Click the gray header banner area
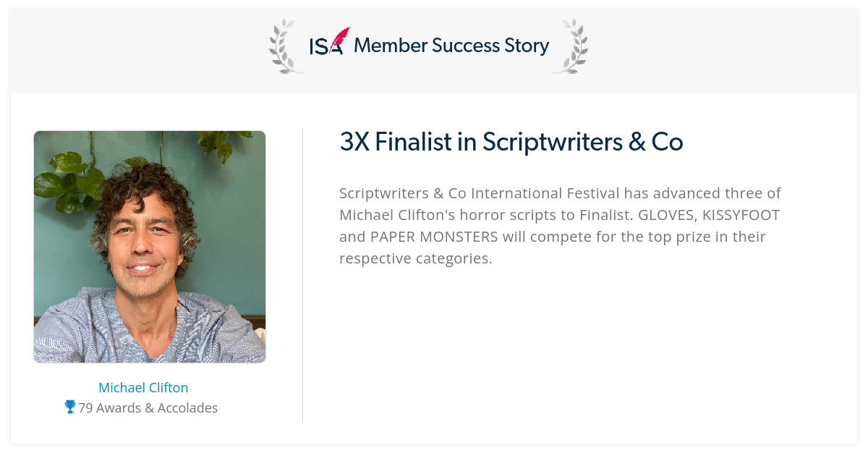 (x=434, y=51)
